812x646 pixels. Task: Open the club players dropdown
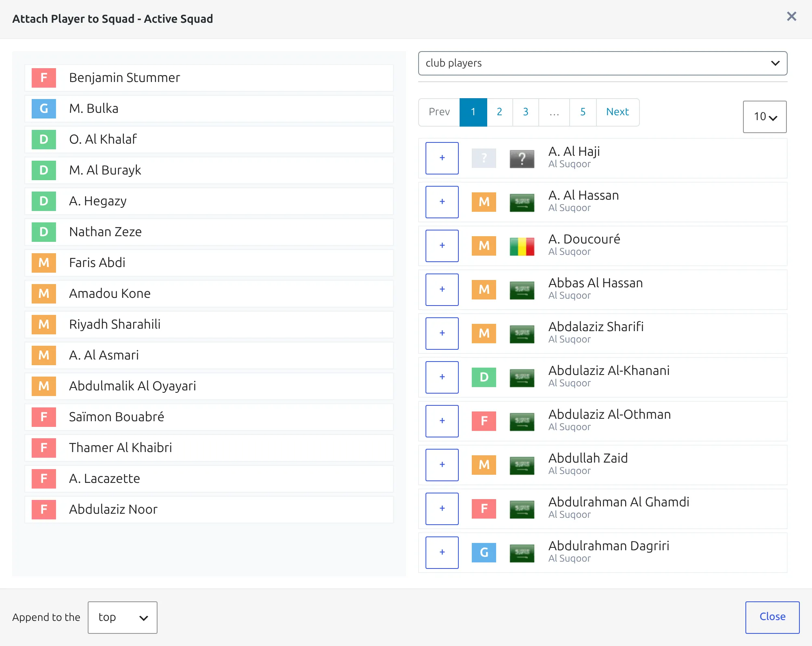603,63
